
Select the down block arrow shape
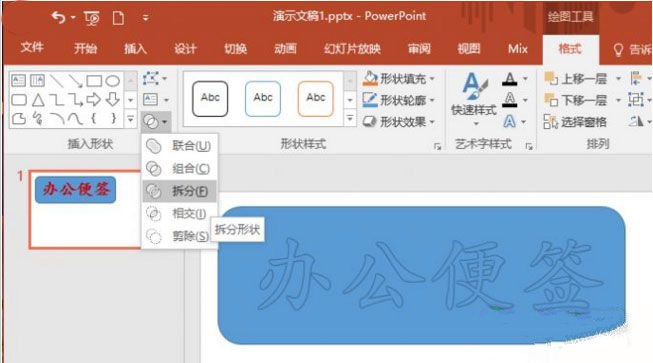[113, 99]
